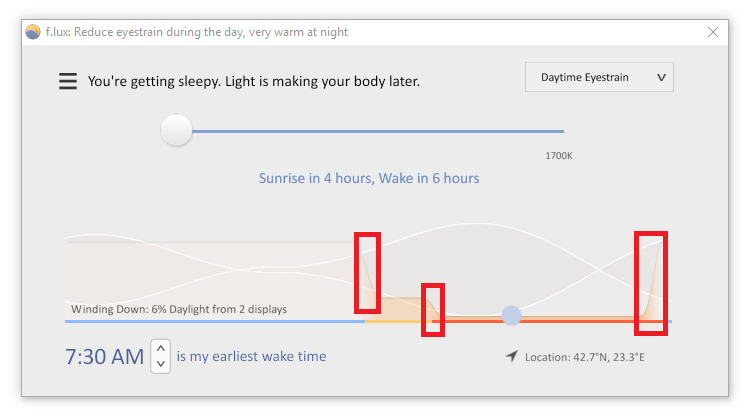754x419 pixels.
Task: Open the Location 42.7°N, 23.3°E setting
Action: tap(585, 357)
